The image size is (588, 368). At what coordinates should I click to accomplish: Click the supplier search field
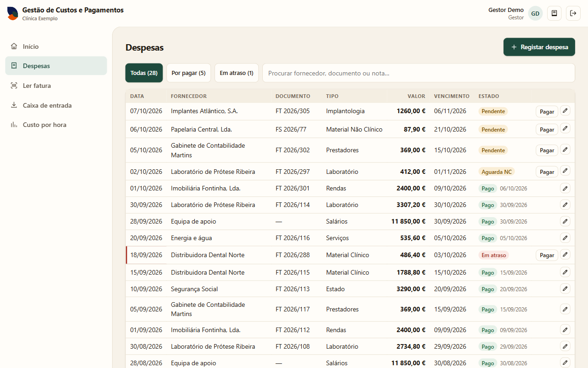click(418, 73)
